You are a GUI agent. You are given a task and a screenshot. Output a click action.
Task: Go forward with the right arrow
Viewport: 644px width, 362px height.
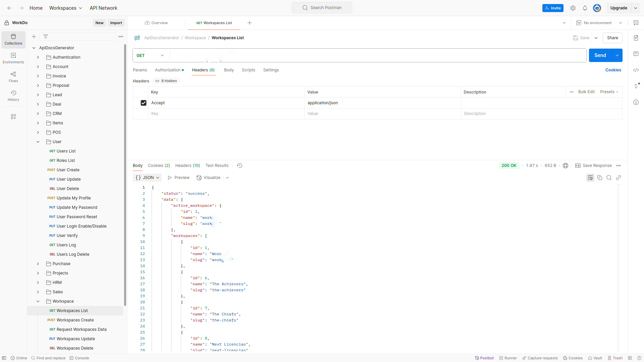[21, 8]
